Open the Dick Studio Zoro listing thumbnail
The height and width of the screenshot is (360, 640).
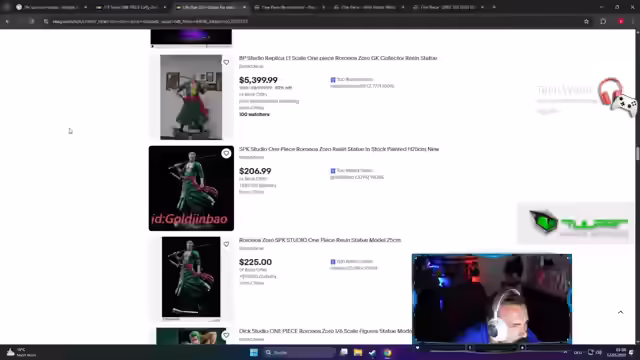coord(191,336)
